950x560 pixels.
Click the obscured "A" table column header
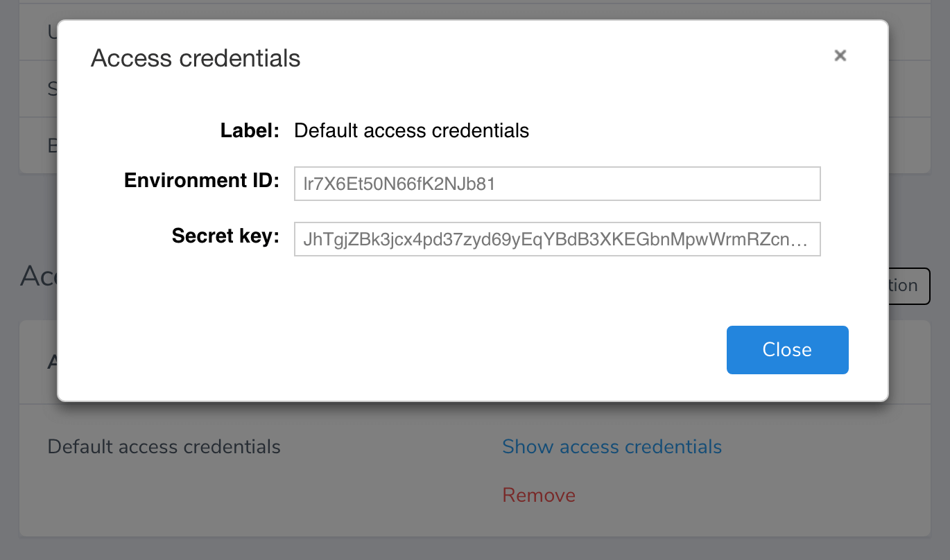(x=52, y=361)
